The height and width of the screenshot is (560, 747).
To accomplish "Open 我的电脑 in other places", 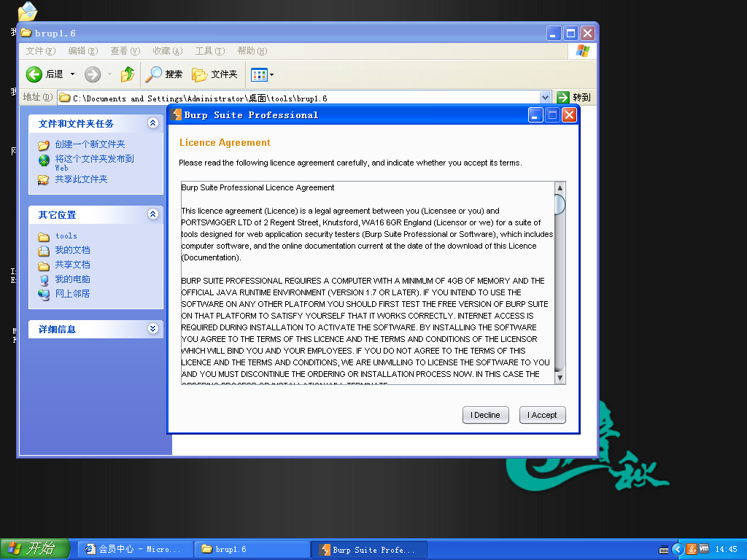I will coord(72,279).
